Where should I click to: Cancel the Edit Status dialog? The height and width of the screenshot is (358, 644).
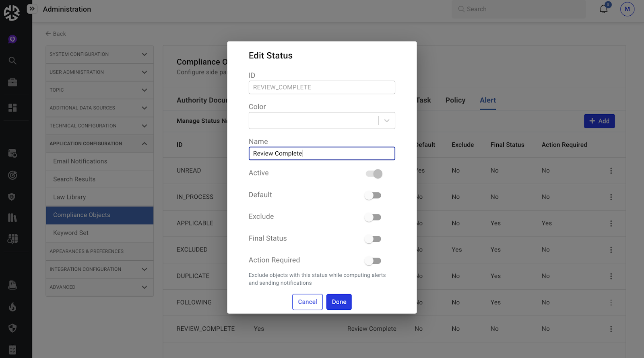point(307,302)
